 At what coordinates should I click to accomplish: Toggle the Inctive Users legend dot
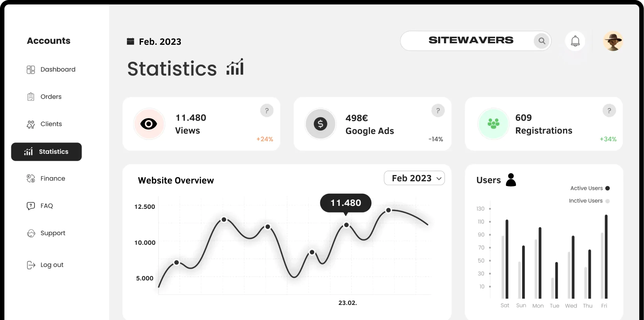coord(607,201)
